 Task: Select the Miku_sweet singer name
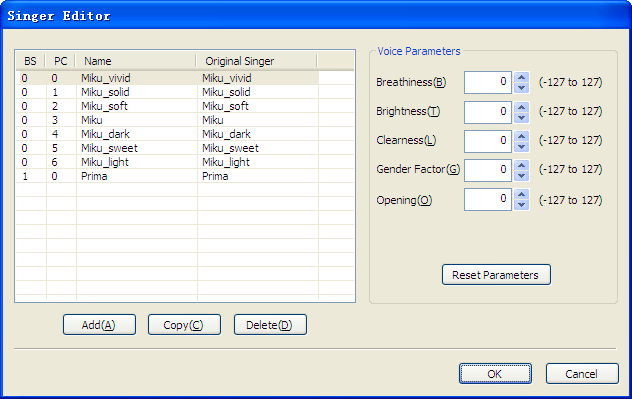pyautogui.click(x=109, y=148)
